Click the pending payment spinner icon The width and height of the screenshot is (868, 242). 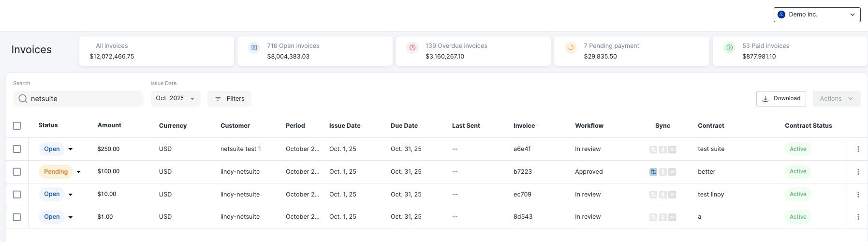click(x=571, y=47)
